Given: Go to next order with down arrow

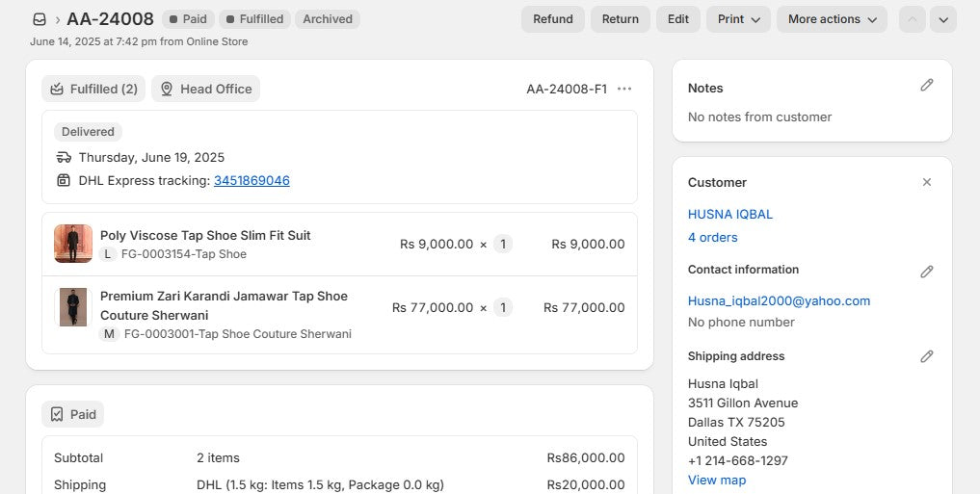Looking at the screenshot, I should point(942,19).
